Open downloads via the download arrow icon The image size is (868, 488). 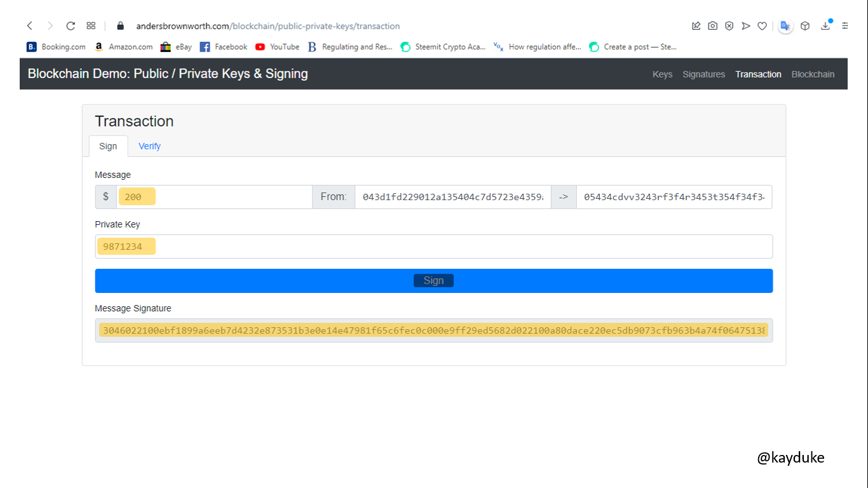(x=825, y=26)
